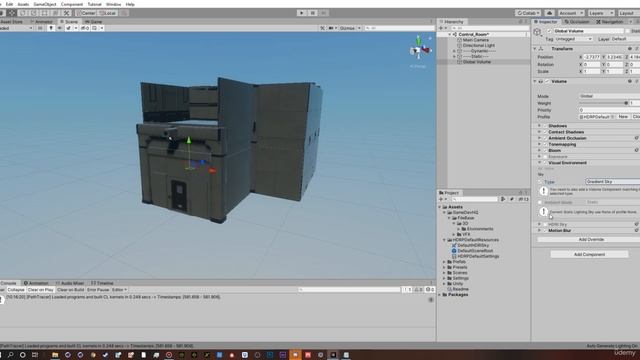Click the New profile button
The image size is (640, 360).
coord(623,117)
